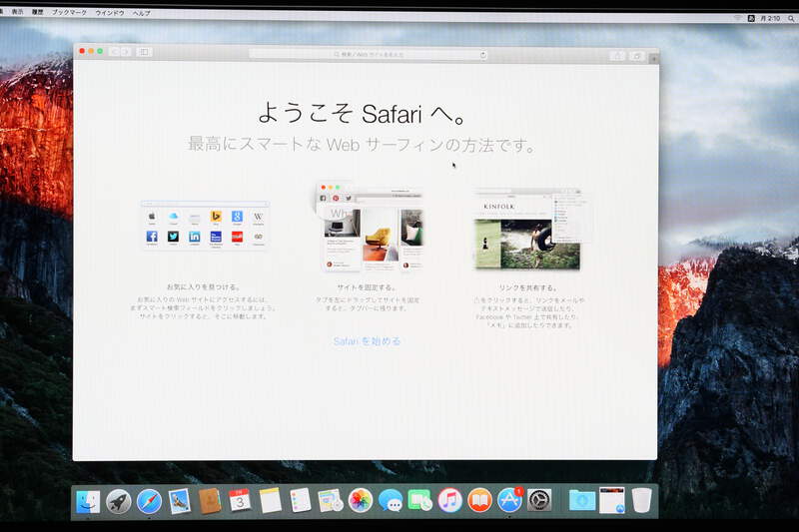Open the 表示 menu in menu bar
The image size is (799, 532).
(x=17, y=12)
